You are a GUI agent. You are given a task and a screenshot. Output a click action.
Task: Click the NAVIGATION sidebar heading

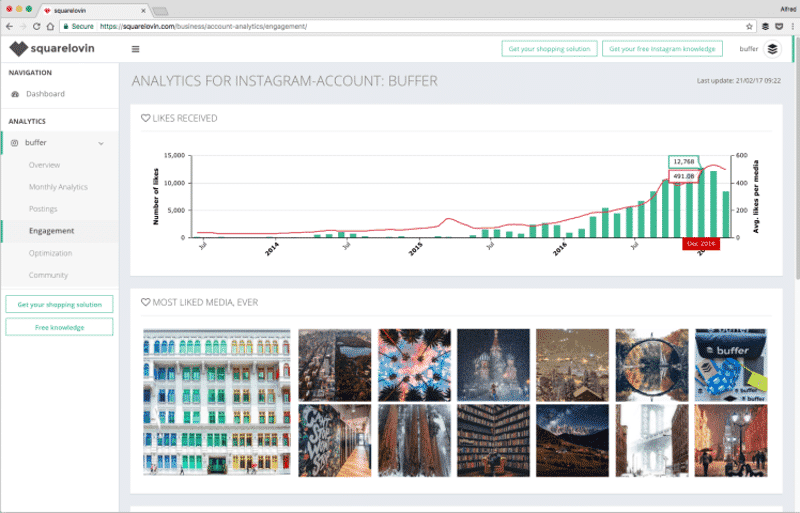[x=30, y=72]
